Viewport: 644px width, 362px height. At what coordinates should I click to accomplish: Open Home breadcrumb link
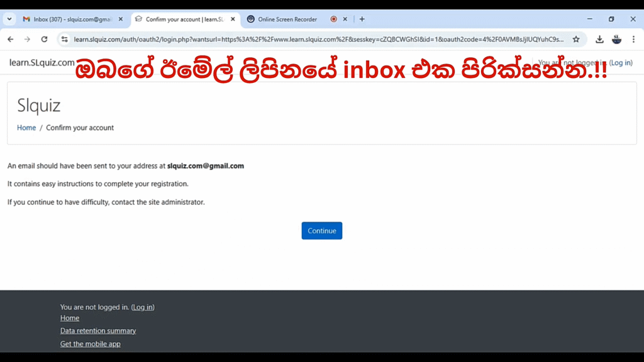[x=26, y=128]
